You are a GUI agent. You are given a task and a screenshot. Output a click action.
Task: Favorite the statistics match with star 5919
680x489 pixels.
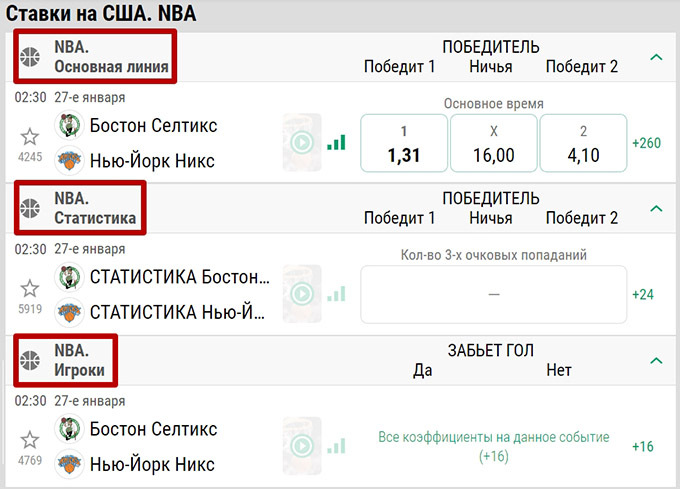click(x=30, y=289)
